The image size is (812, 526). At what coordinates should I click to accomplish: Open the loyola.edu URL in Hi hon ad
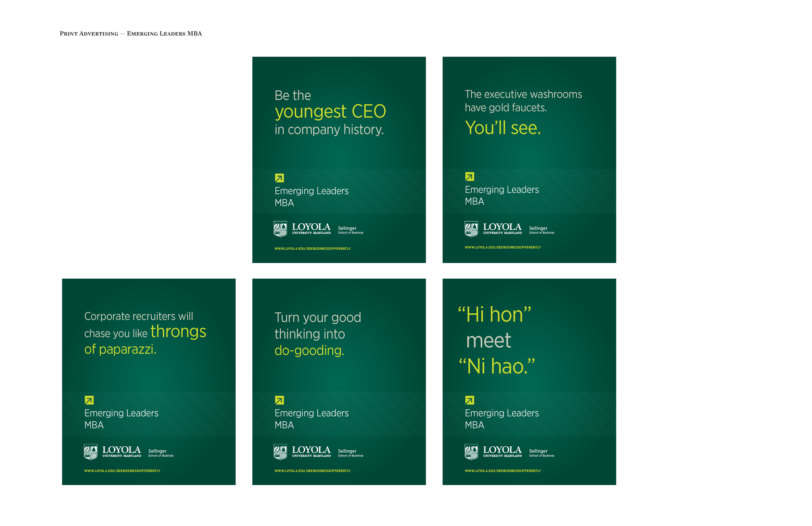[502, 471]
